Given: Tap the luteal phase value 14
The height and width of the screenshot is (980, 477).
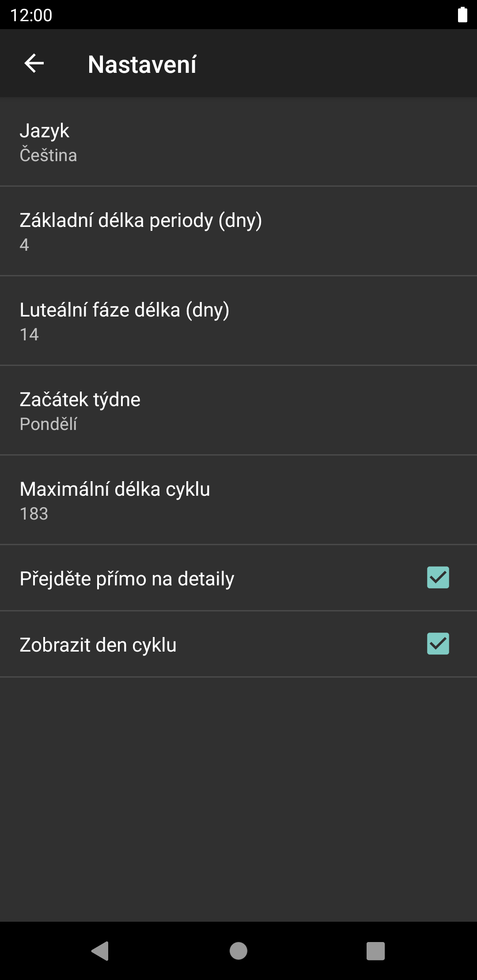Looking at the screenshot, I should pyautogui.click(x=29, y=335).
